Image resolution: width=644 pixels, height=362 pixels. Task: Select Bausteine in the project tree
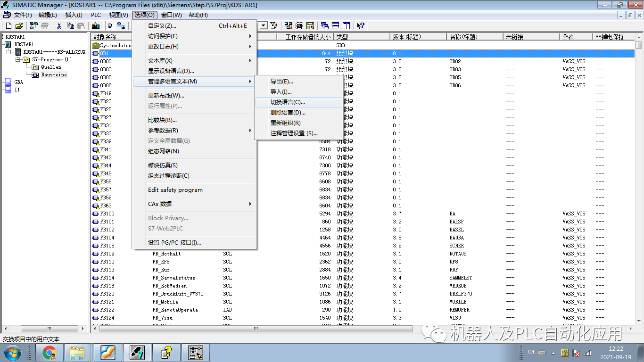pyautogui.click(x=54, y=74)
